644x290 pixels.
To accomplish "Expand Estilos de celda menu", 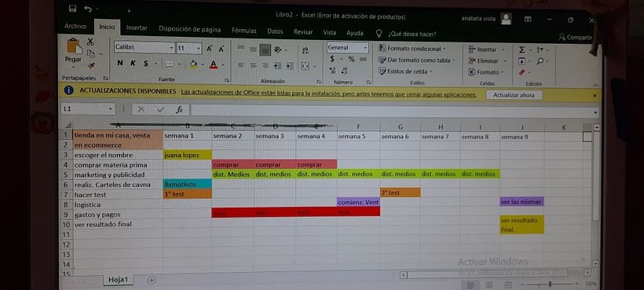I will tap(405, 72).
